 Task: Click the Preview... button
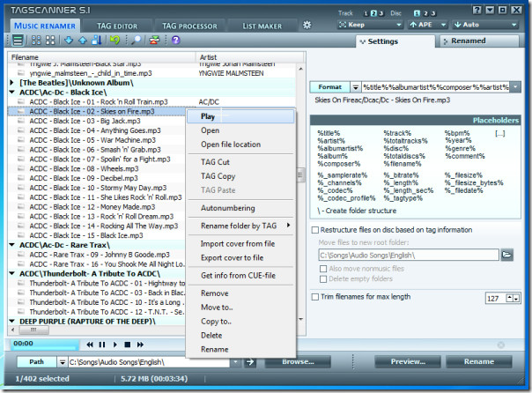point(408,362)
